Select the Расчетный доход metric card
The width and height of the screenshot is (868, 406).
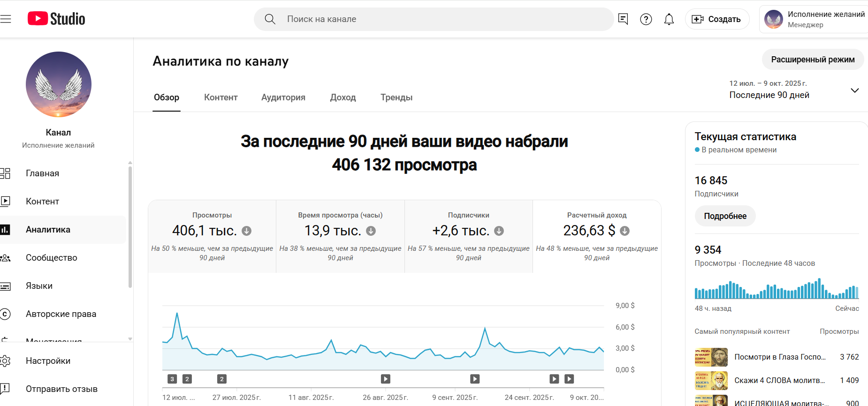click(x=597, y=237)
